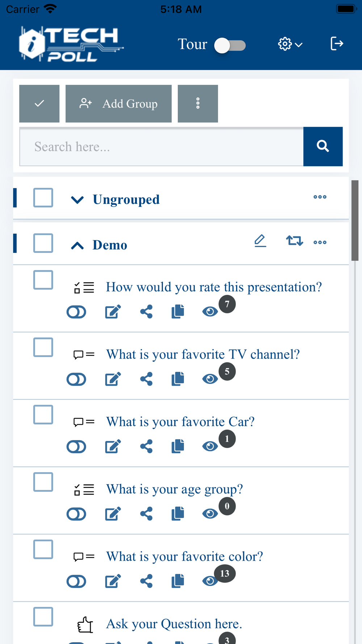Expand the Ungrouped section chevron
Screen dimensions: 362x644
coord(77,200)
